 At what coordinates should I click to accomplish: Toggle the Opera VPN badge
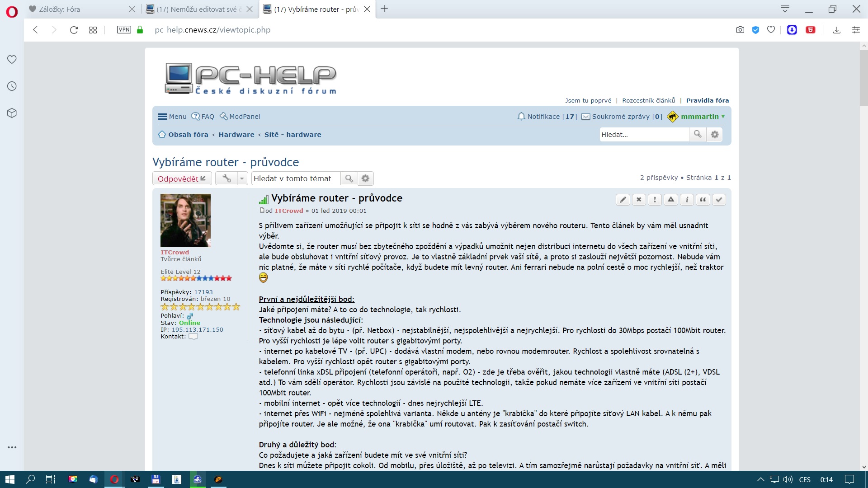tap(124, 30)
